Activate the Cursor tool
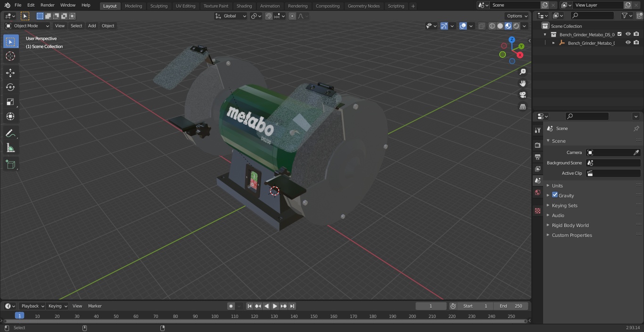 [10, 56]
